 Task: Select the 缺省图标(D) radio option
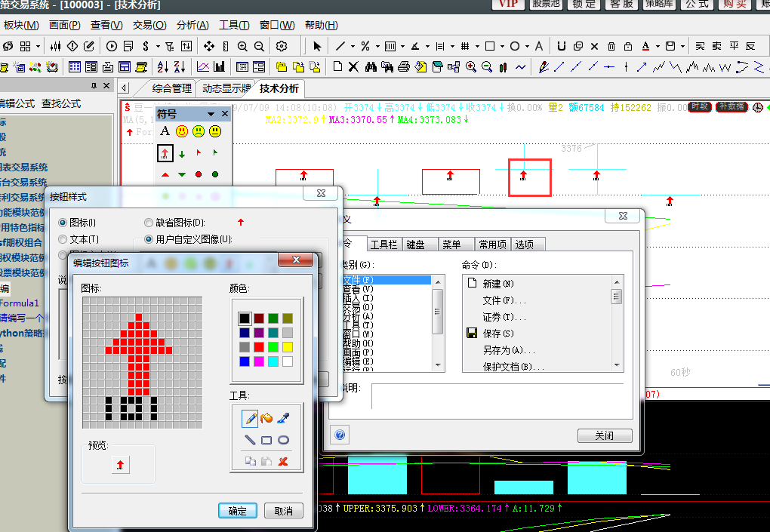click(x=148, y=223)
